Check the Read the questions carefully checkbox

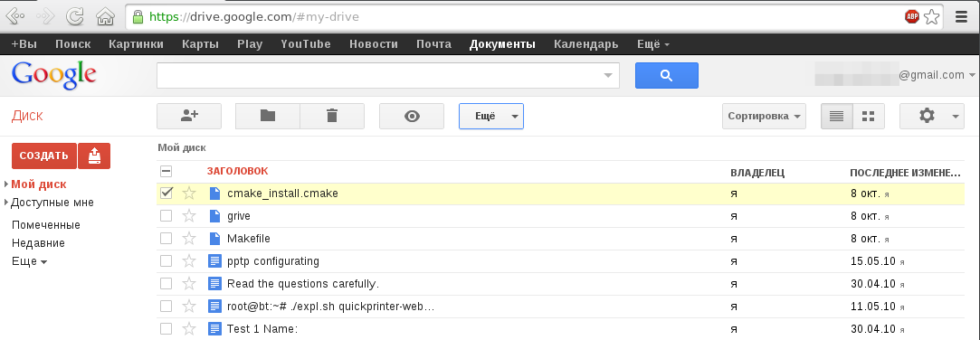point(166,284)
